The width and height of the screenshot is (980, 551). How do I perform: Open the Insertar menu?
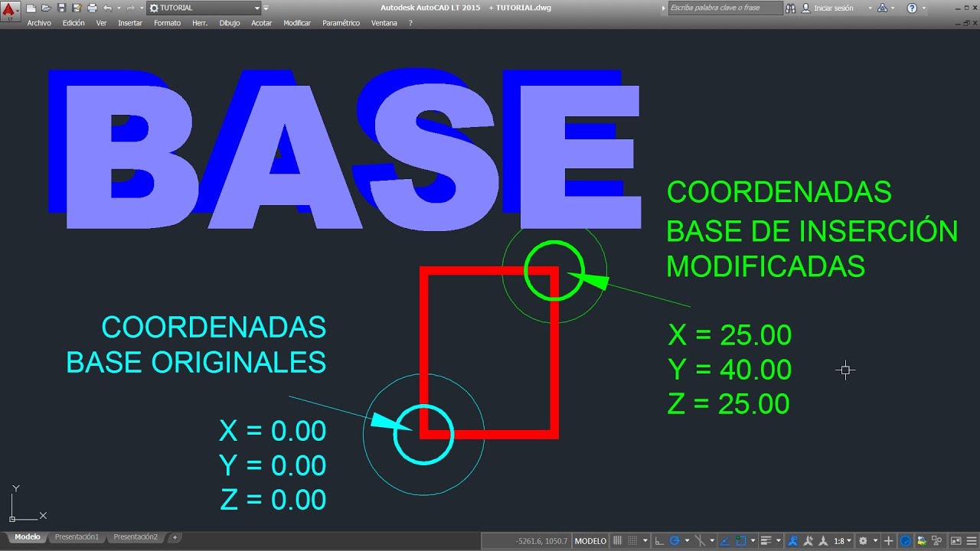click(x=130, y=23)
